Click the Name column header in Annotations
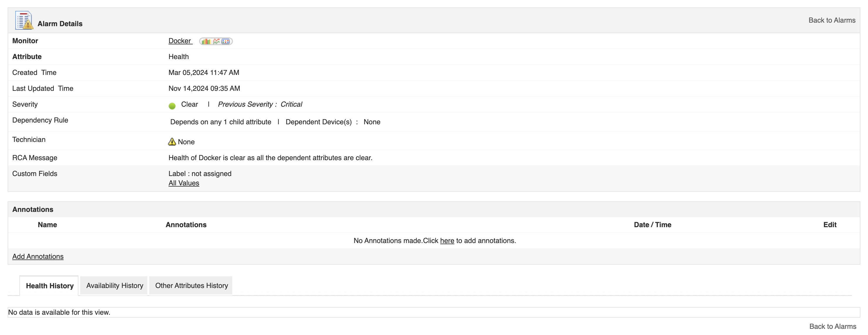 47,225
